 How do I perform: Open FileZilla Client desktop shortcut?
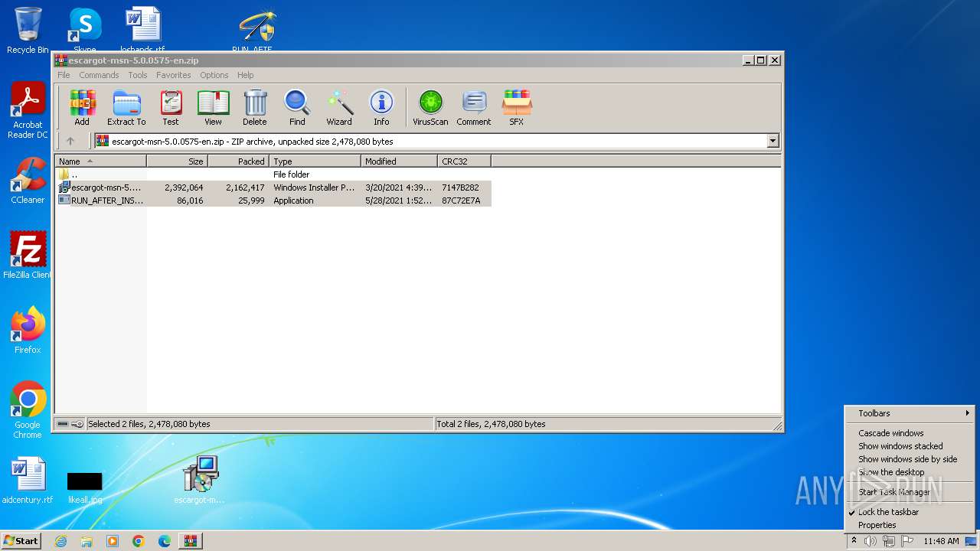point(28,256)
